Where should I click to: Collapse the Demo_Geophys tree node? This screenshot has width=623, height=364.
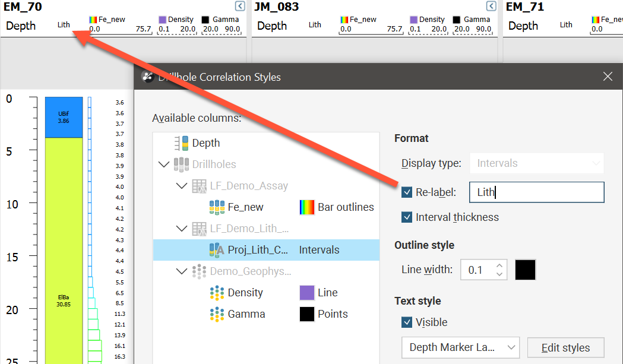point(181,271)
